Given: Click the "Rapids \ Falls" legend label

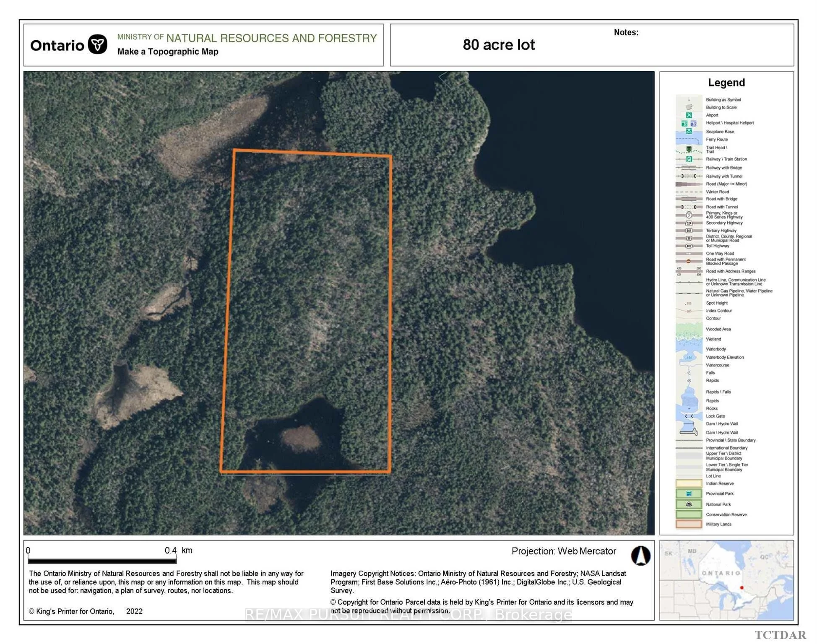Looking at the screenshot, I should [x=718, y=392].
